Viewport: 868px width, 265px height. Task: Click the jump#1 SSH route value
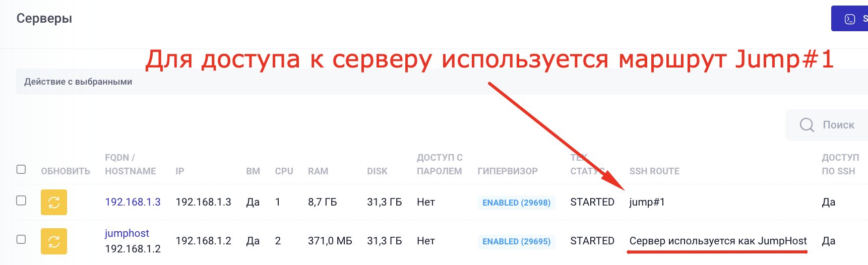647,202
